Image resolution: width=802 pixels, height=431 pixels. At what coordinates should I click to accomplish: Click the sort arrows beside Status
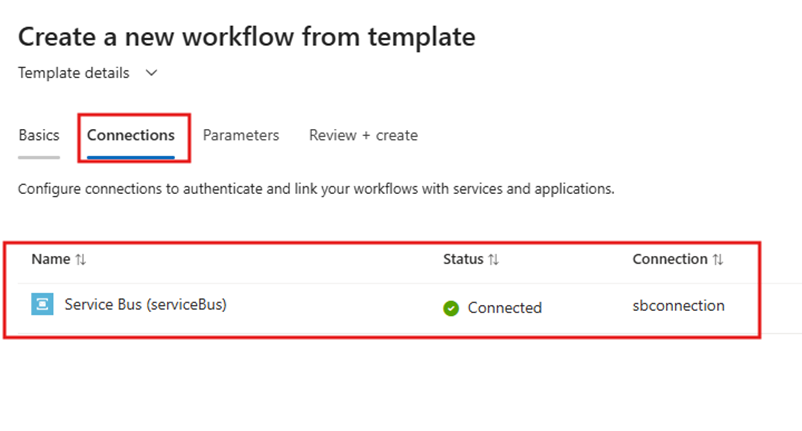494,260
